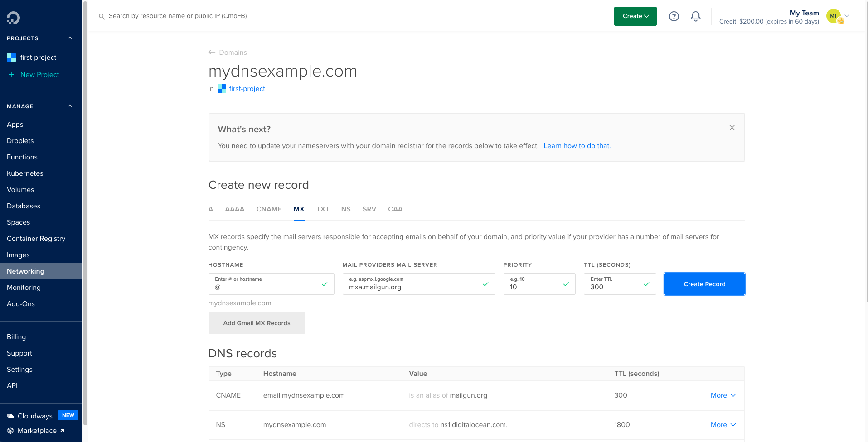Open the Create dropdown button
Viewport: 868px width, 442px height.
coord(635,16)
